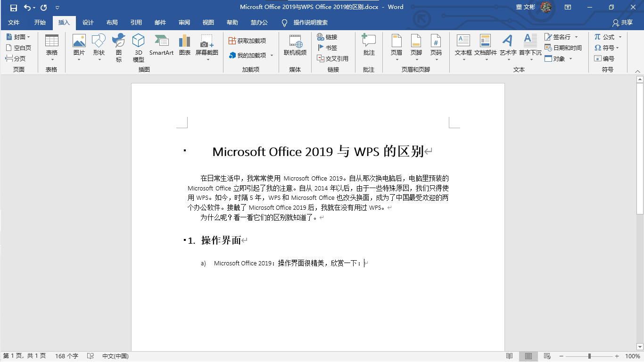
Task: Open the Header (页眉) options
Action: [x=396, y=48]
